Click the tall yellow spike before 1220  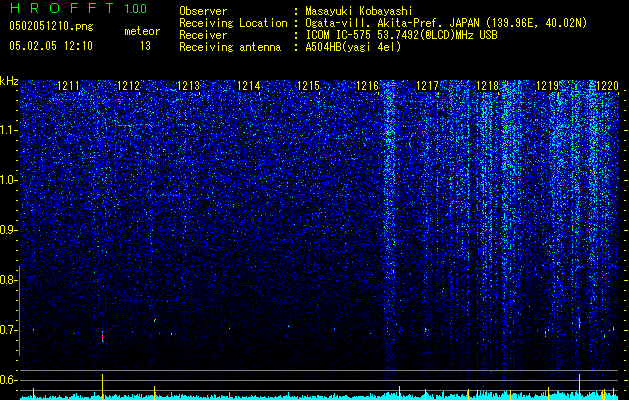point(579,386)
